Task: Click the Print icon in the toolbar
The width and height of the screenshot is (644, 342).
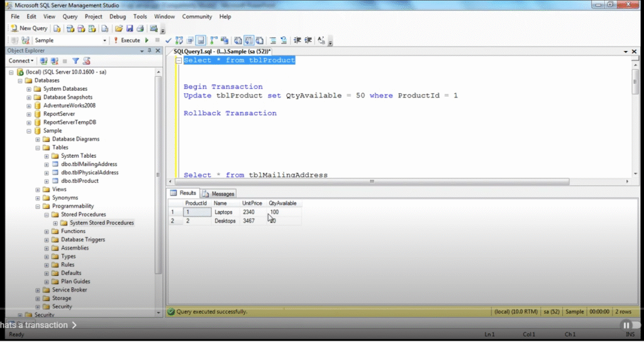Action: click(140, 28)
